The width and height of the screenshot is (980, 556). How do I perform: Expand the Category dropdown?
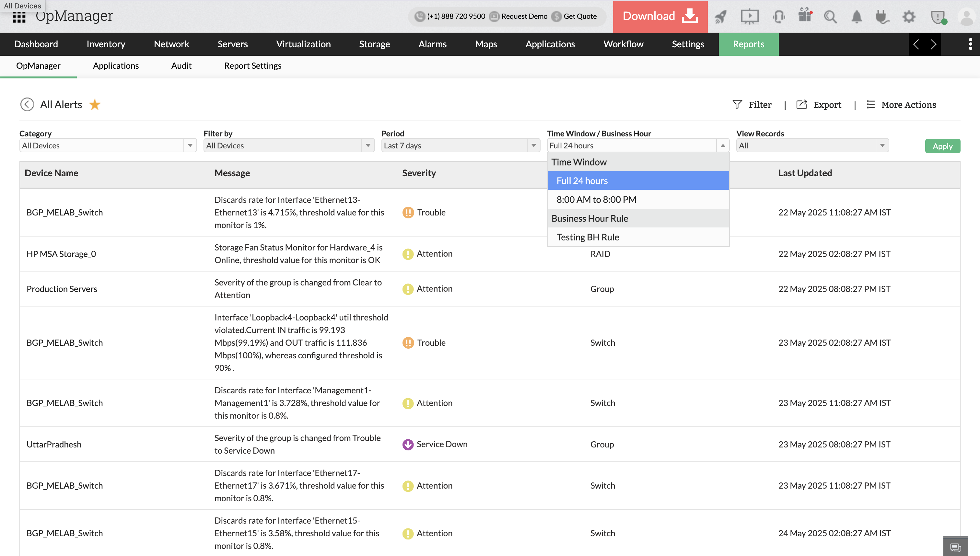[108, 145]
